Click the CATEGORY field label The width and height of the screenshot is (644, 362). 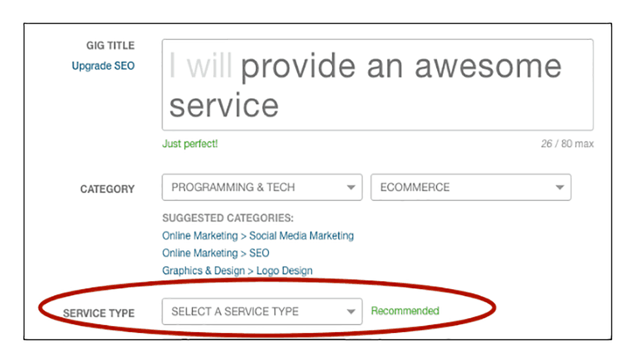click(x=107, y=190)
